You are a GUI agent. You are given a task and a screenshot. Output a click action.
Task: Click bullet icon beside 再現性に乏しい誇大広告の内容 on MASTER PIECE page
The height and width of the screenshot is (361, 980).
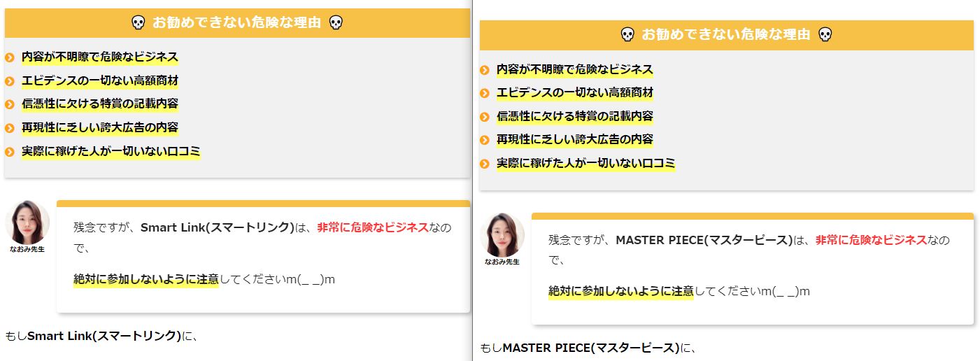tap(485, 140)
